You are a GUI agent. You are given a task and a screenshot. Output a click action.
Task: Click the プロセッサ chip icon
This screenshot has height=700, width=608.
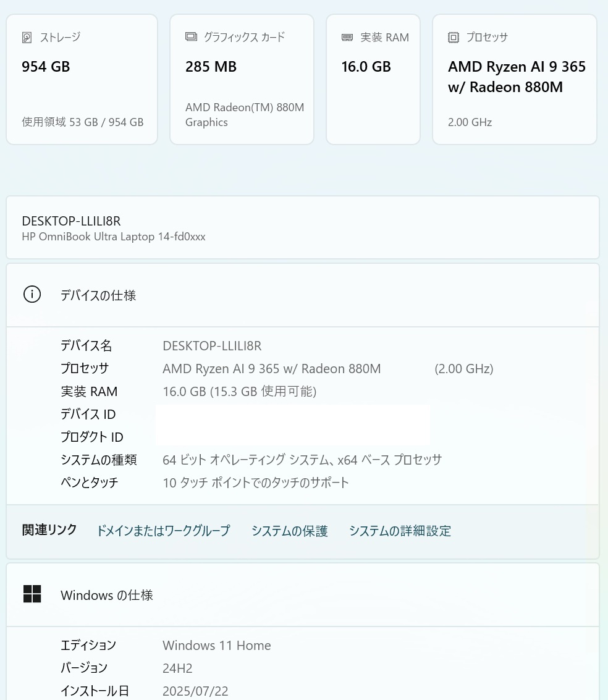pos(454,37)
